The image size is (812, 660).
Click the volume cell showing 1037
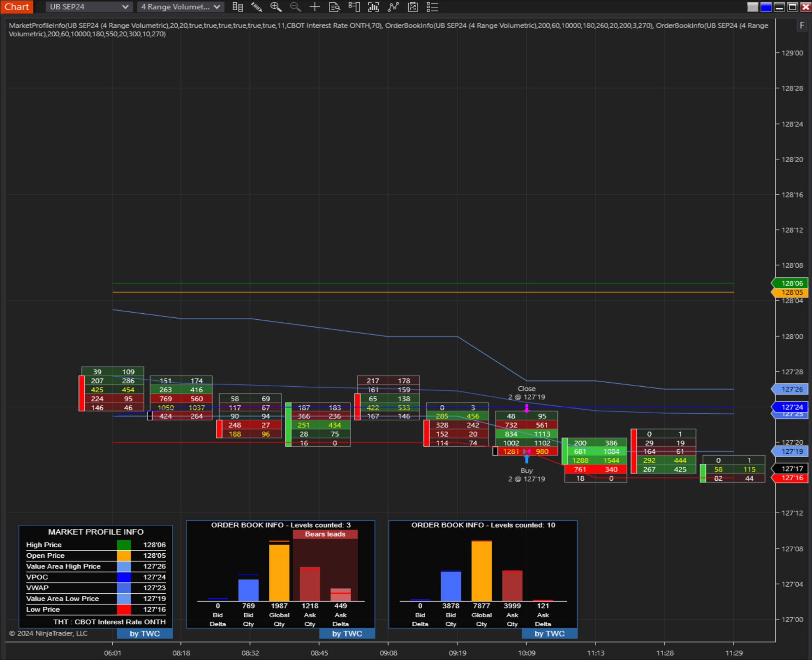197,407
